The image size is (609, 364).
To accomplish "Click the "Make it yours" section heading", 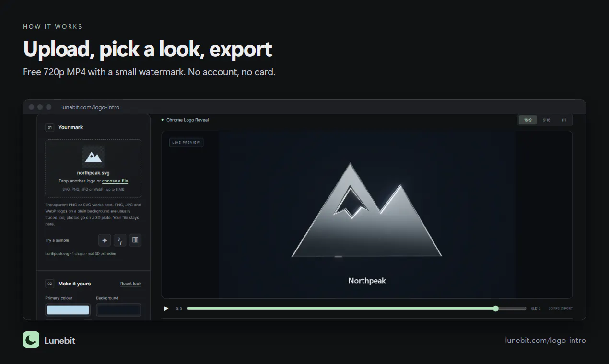I will 74,284.
